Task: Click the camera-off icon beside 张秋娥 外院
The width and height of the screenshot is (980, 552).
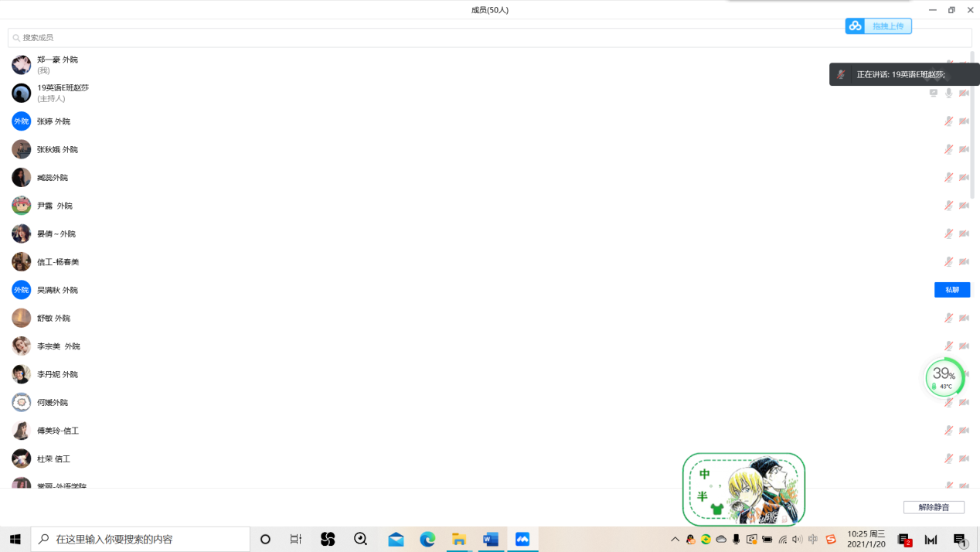Action: [x=964, y=149]
